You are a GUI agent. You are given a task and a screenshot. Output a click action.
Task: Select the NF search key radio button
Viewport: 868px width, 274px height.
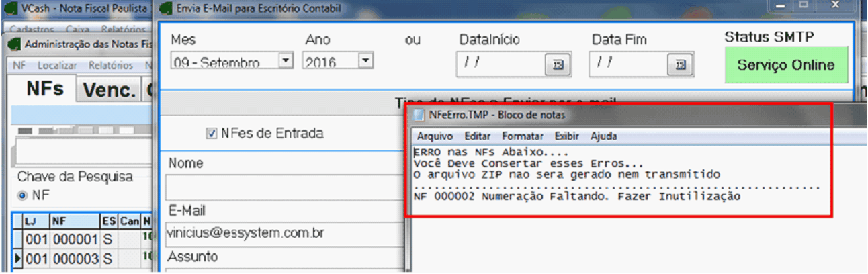[x=23, y=195]
